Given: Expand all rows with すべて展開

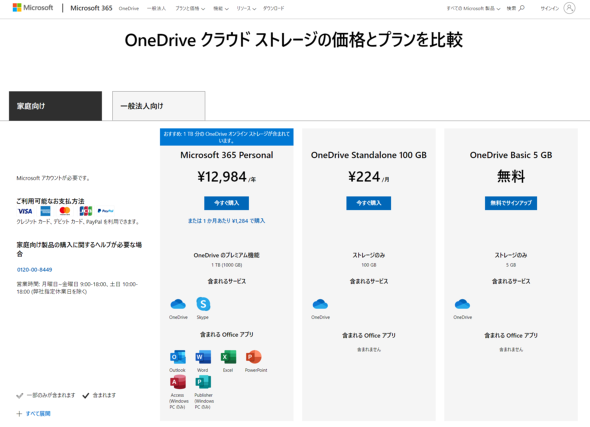Looking at the screenshot, I should coord(38,413).
